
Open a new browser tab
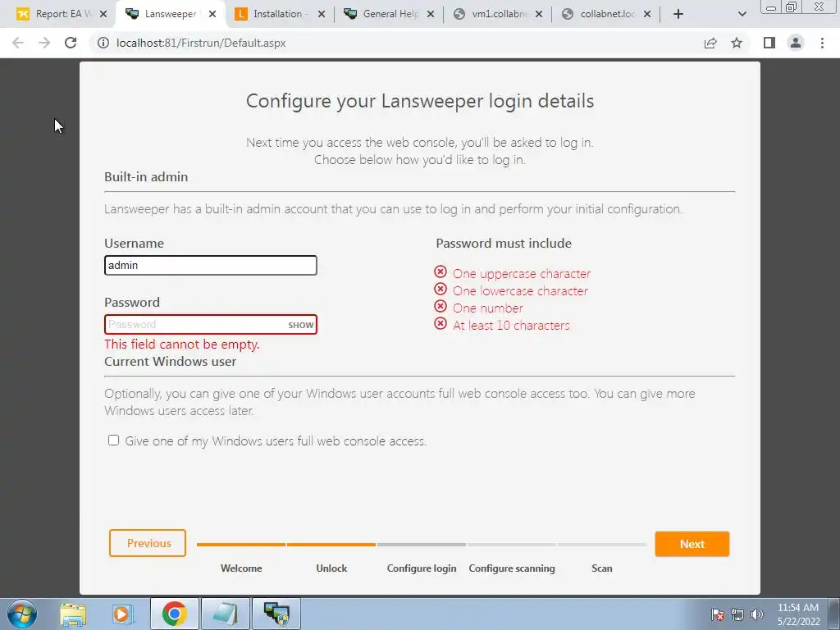point(678,14)
